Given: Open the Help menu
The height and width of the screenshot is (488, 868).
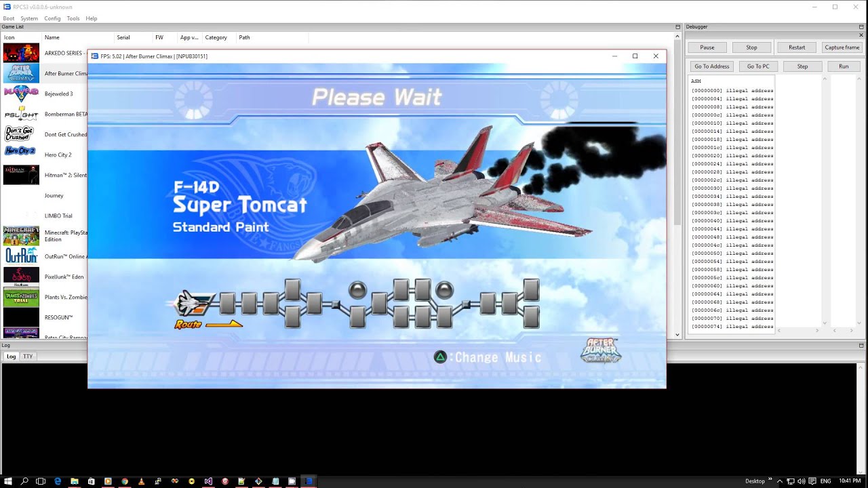Looking at the screenshot, I should coord(92,18).
